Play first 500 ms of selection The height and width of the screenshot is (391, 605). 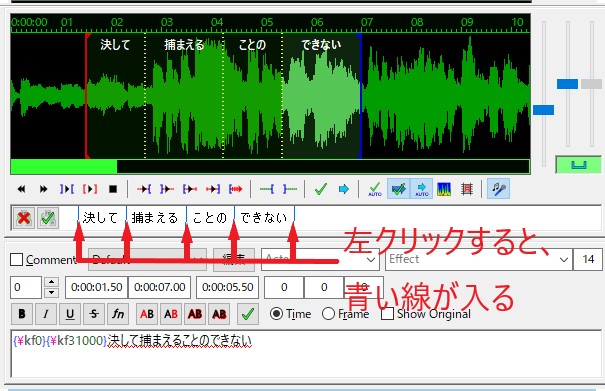tap(190, 189)
